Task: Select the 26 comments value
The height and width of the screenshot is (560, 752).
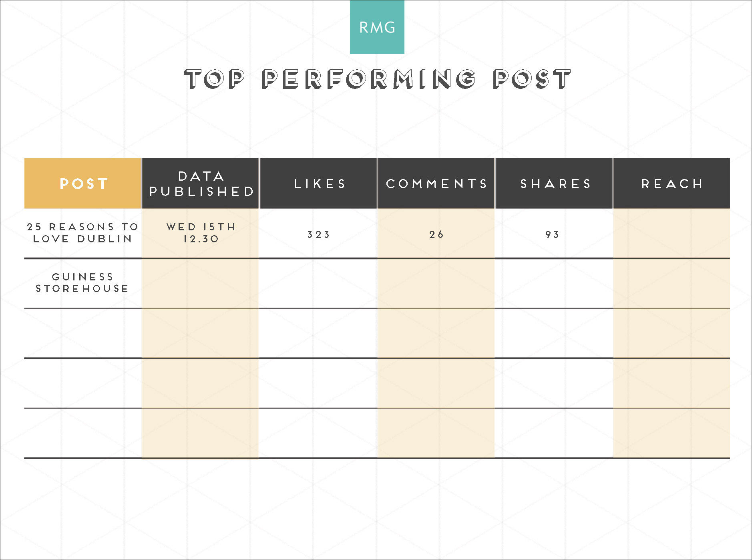Action: coord(436,234)
